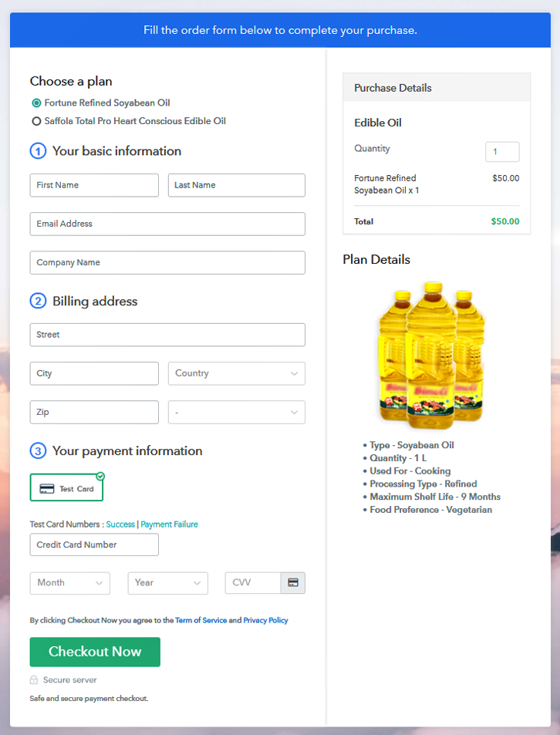Open the Privacy Policy link
This screenshot has width=560, height=735.
click(265, 620)
